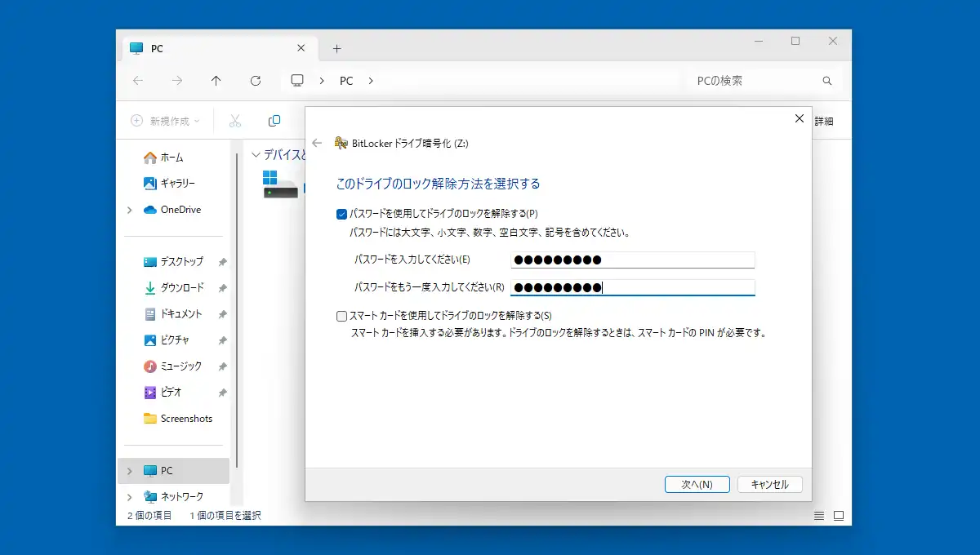This screenshot has width=980, height=555.
Task: Click the Explorer back navigation arrow
Action: tap(138, 81)
